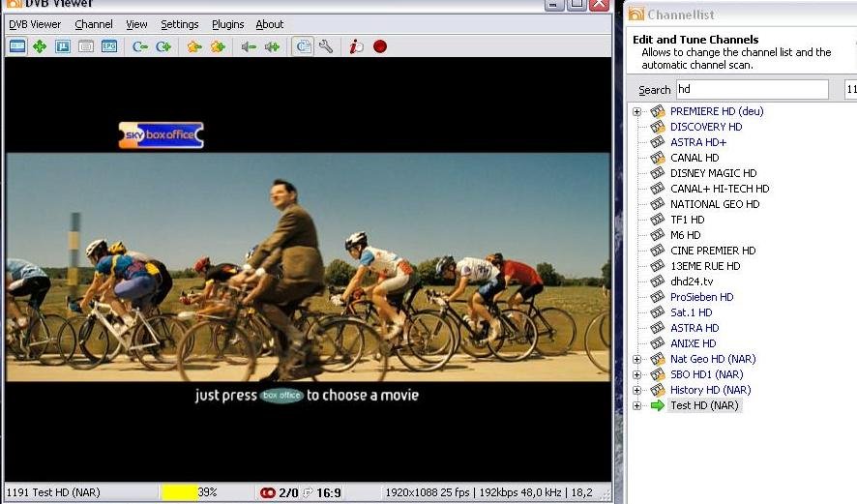Viewport: 857px width, 504px height.
Task: Select DISCOVERY HD in the channel list
Action: point(705,127)
